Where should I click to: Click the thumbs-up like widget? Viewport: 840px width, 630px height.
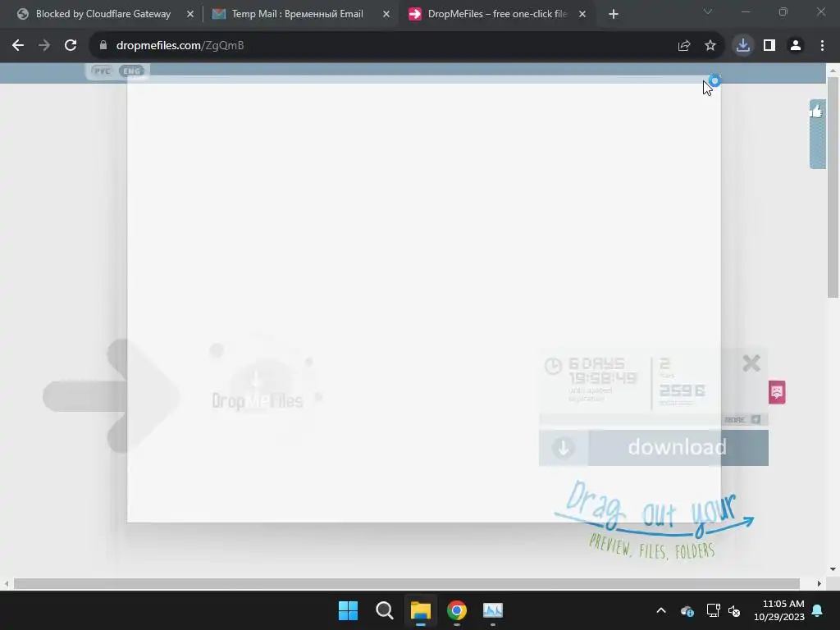tap(817, 134)
